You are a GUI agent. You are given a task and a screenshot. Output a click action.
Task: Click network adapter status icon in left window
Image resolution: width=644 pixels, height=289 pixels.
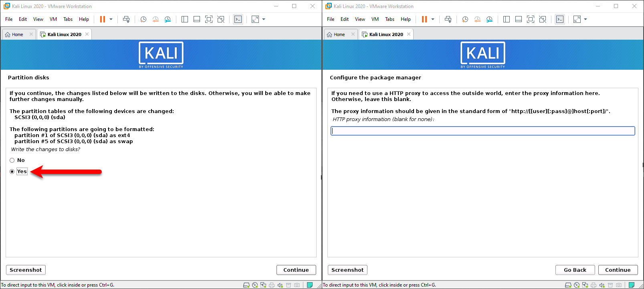point(263,285)
